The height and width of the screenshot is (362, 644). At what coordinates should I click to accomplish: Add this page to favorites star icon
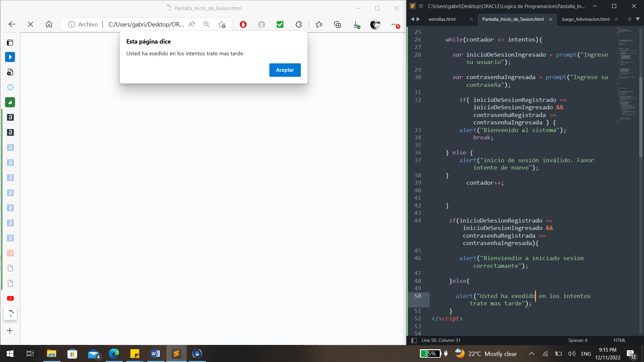coord(222,24)
